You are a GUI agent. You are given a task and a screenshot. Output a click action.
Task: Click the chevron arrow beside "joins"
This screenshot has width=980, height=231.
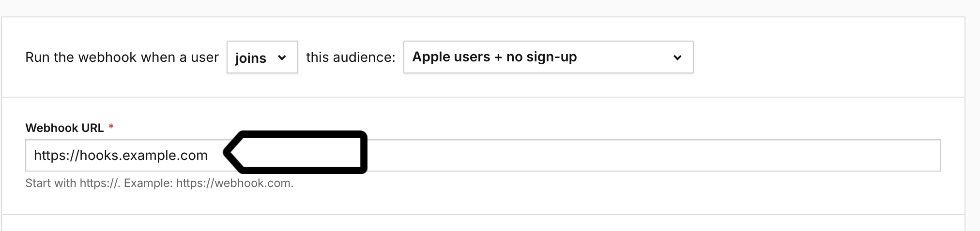pyautogui.click(x=282, y=58)
